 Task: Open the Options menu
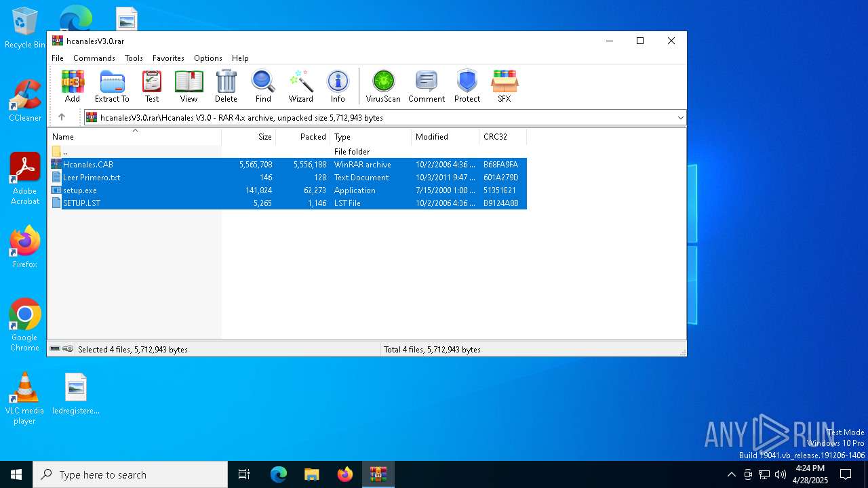pyautogui.click(x=208, y=58)
